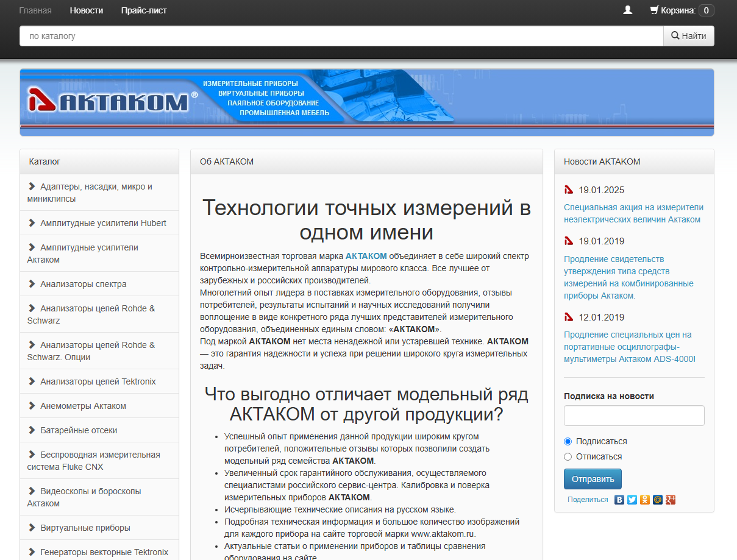This screenshot has height=560, width=737.
Task: Focus the catalog search field
Action: [x=341, y=36]
